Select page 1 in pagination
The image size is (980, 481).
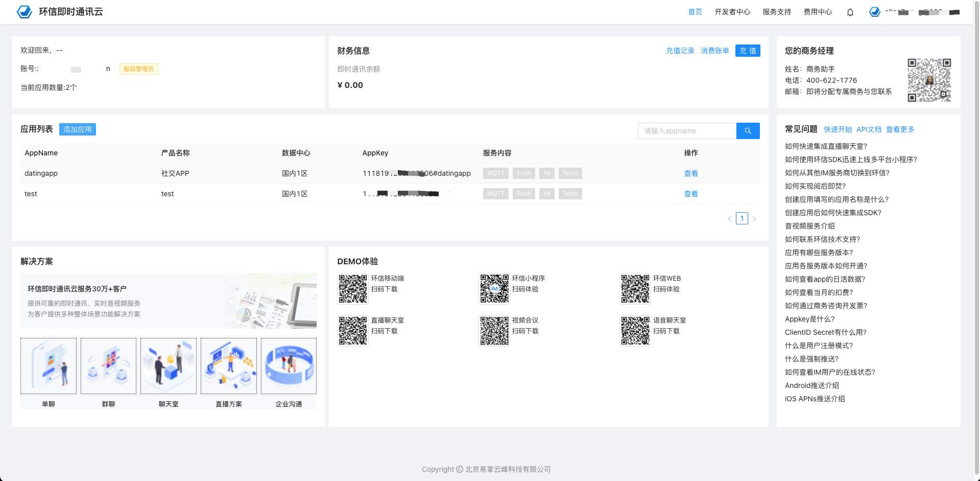point(742,218)
